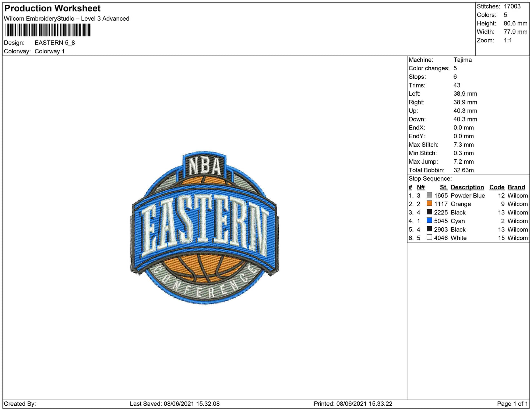Click the Wilcom brand in the Cyan row

click(x=518, y=221)
